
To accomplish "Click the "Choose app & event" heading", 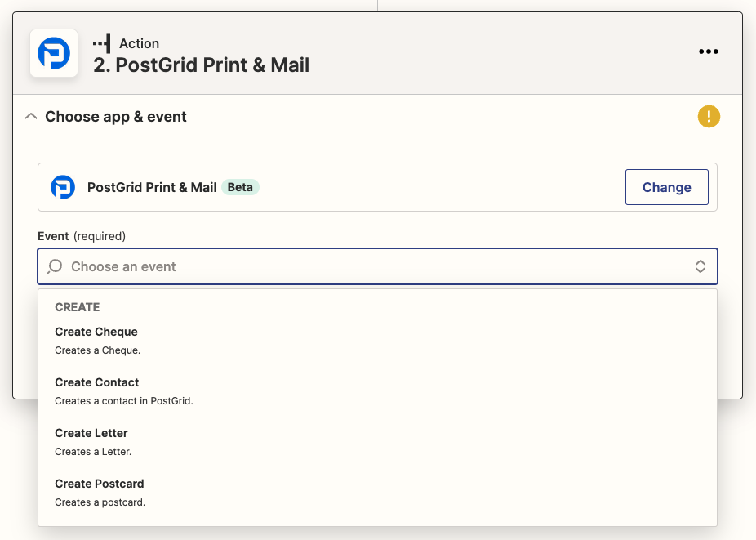I will (116, 117).
